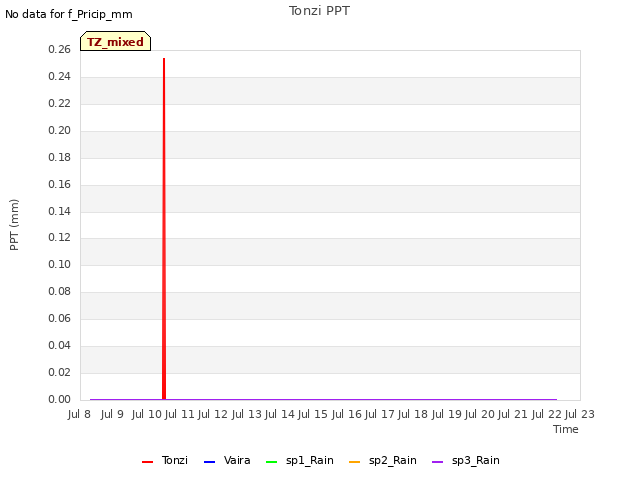Click the 'No data for f_Pricip_mm' message
Image resolution: width=640 pixels, height=480 pixels.
click(x=69, y=14)
